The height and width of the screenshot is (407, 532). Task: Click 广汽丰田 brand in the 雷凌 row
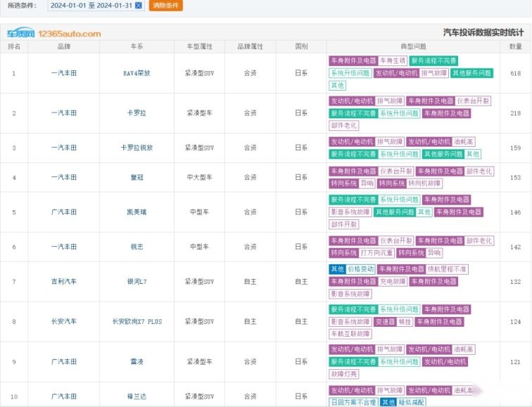[x=64, y=361]
